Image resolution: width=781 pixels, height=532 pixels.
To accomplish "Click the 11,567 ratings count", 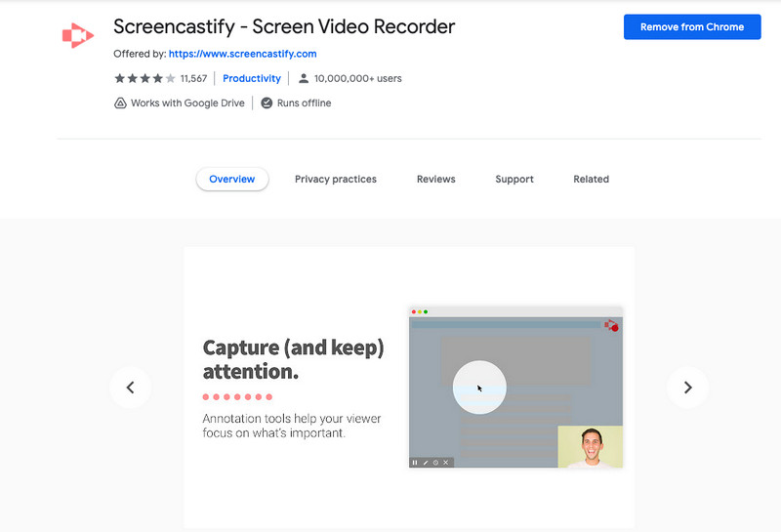I will 193,78.
